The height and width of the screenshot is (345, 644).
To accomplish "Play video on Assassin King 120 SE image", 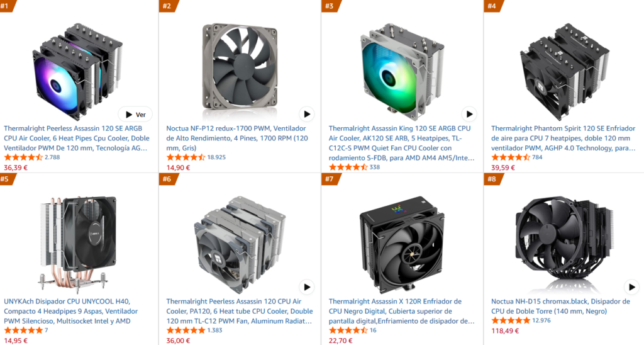I will [469, 115].
